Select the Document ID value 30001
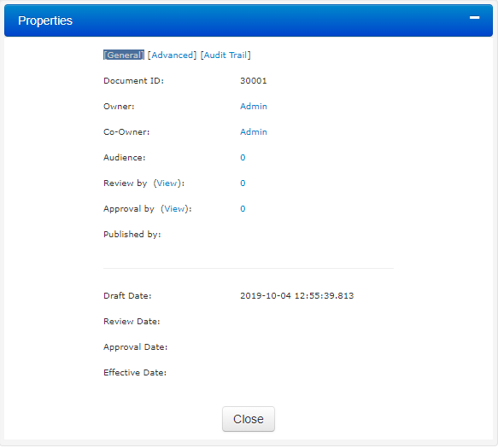 (x=254, y=81)
